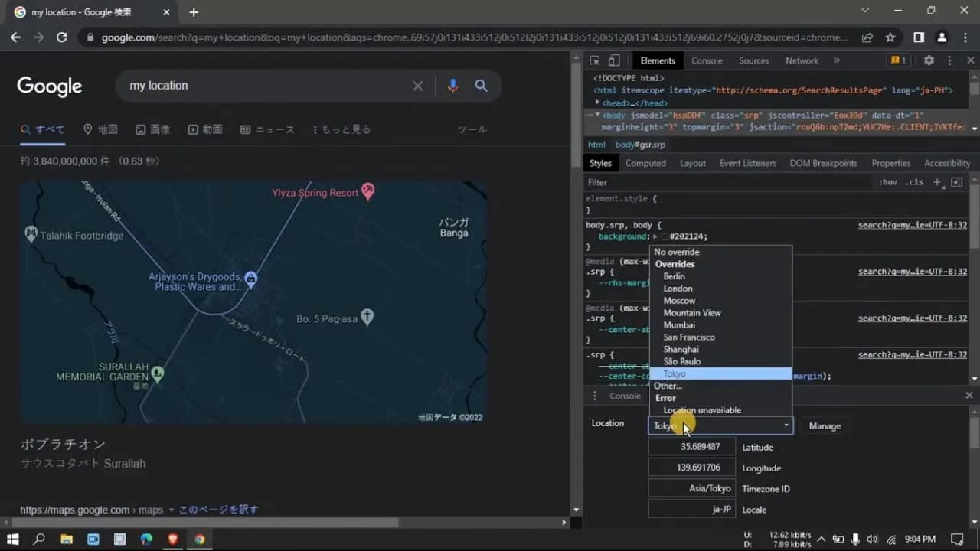Clear the Google search box text

(417, 86)
